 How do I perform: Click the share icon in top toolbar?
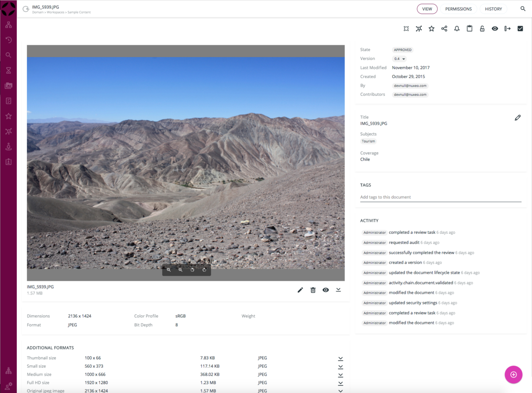[x=444, y=29]
